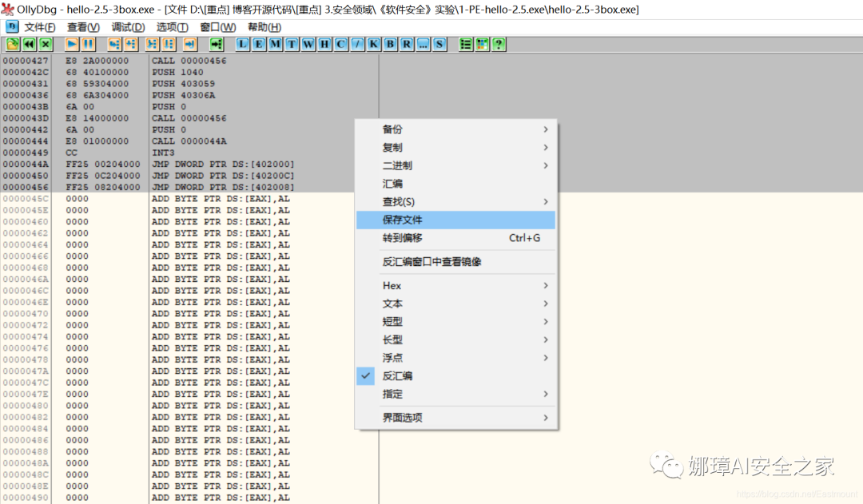Open the Log window with L button
The image size is (863, 504).
(242, 45)
